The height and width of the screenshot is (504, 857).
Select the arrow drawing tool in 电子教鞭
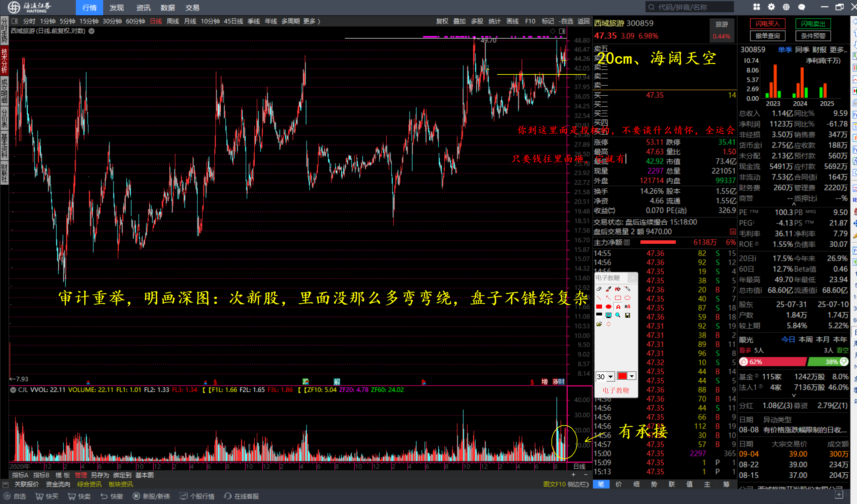click(x=608, y=298)
